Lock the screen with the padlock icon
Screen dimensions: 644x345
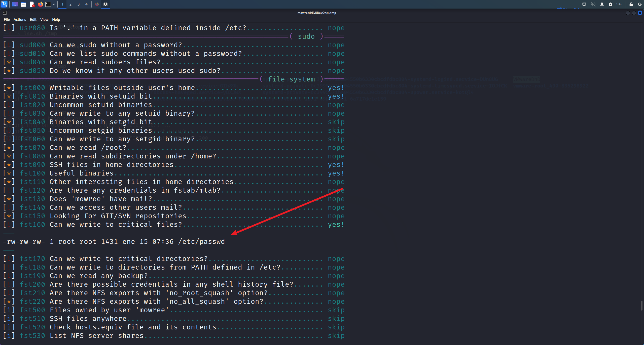(x=631, y=4)
